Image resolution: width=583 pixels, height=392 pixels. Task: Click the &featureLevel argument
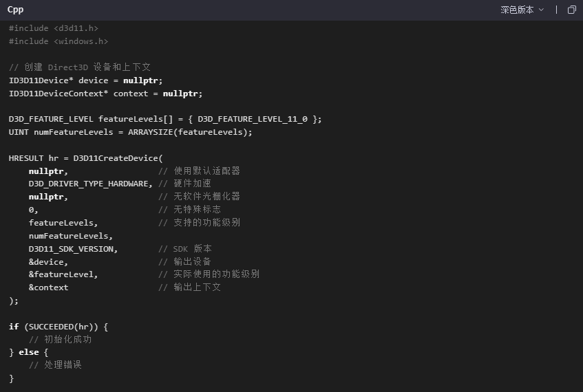pyautogui.click(x=63, y=274)
